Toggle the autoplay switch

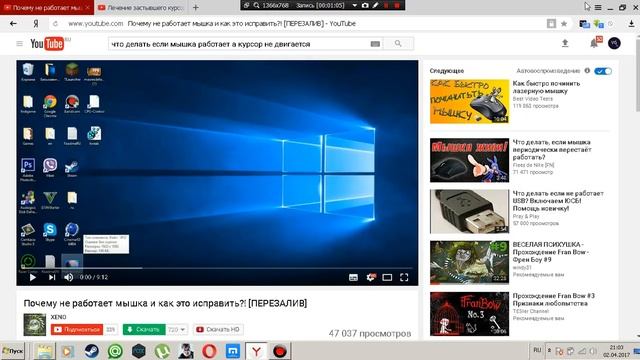coord(603,71)
